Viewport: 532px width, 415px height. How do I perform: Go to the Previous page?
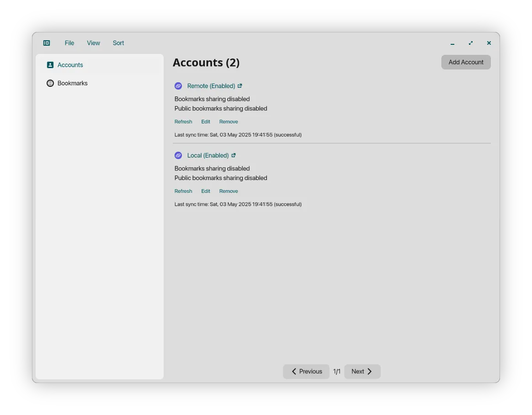306,372
